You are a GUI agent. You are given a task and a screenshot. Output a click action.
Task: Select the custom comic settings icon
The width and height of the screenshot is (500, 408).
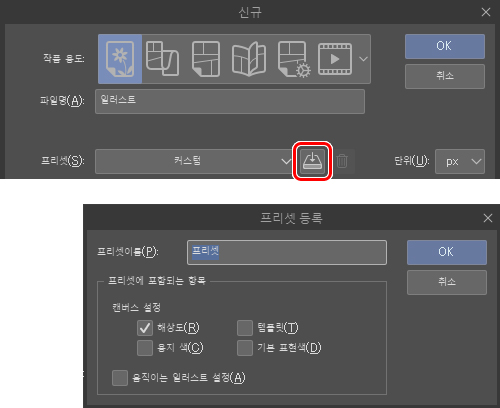(294, 59)
